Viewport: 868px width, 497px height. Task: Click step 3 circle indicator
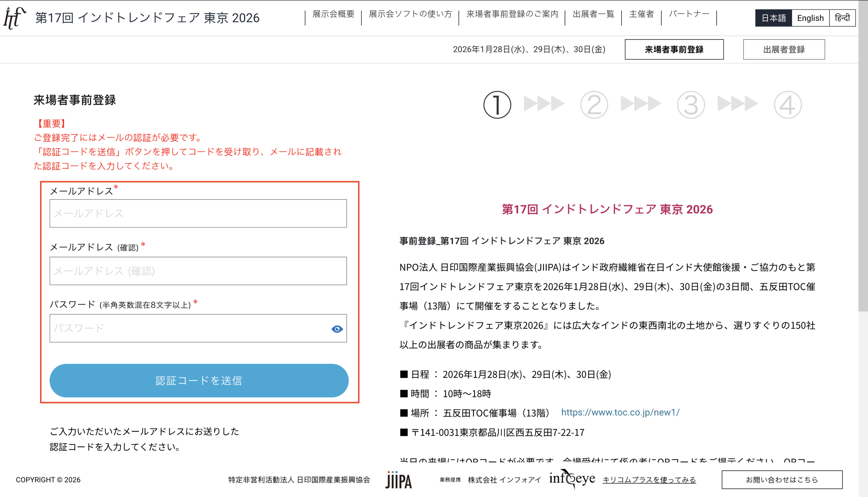click(x=691, y=105)
